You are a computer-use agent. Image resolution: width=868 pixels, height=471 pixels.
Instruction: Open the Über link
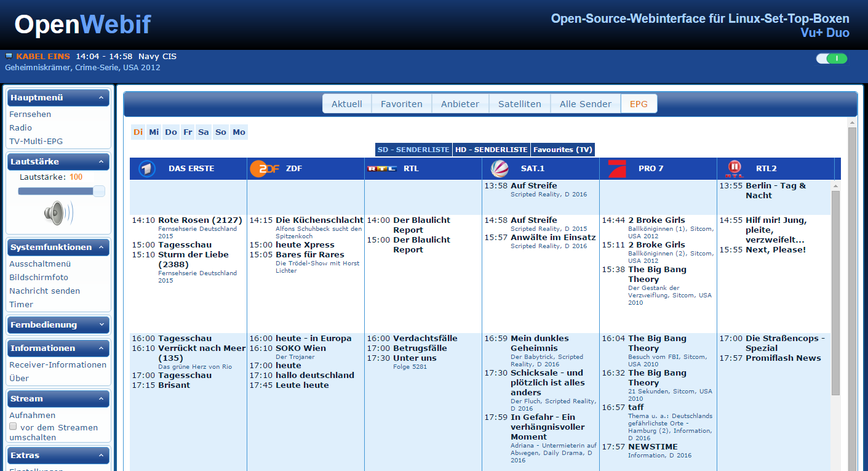pos(19,379)
